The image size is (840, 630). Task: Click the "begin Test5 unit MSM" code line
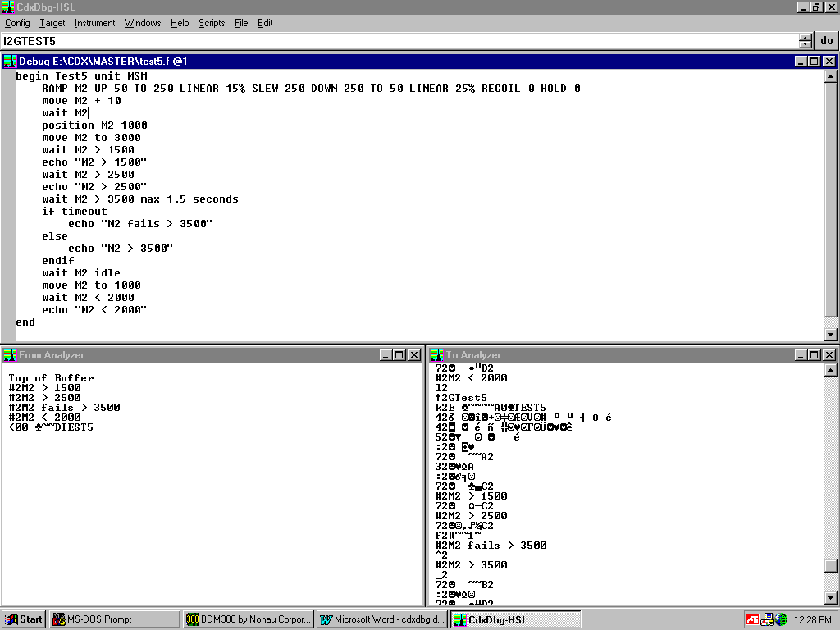coord(81,76)
